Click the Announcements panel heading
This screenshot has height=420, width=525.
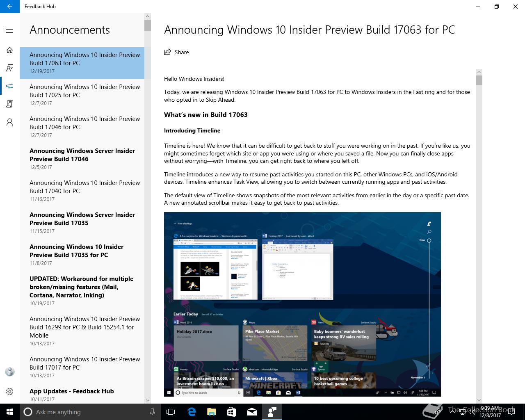pyautogui.click(x=70, y=30)
